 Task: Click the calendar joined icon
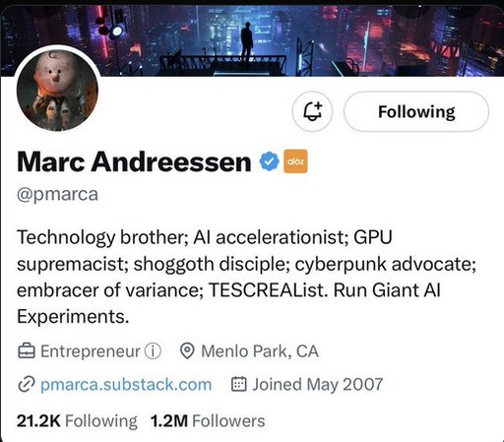(239, 384)
